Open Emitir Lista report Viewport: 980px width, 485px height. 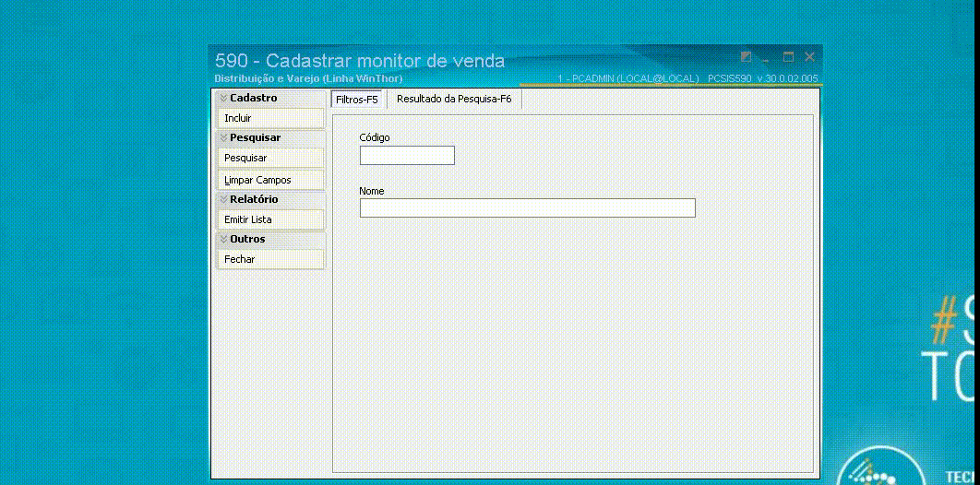tap(270, 219)
